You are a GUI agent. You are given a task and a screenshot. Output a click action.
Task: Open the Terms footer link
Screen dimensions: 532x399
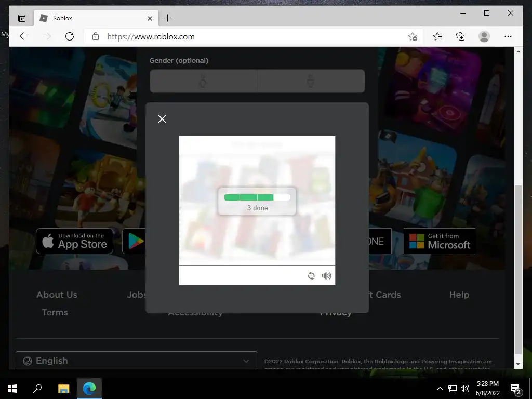55,312
